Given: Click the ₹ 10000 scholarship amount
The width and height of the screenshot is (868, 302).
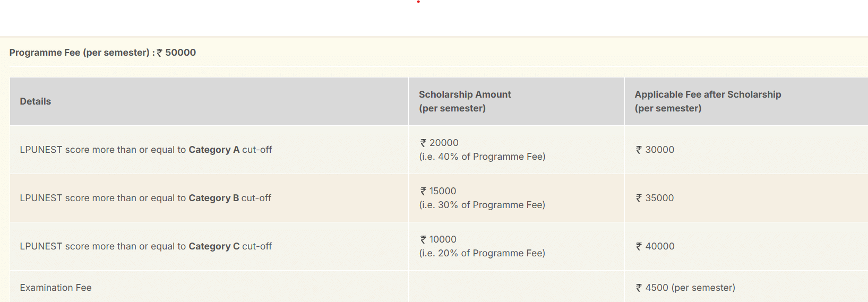Looking at the screenshot, I should tap(439, 239).
